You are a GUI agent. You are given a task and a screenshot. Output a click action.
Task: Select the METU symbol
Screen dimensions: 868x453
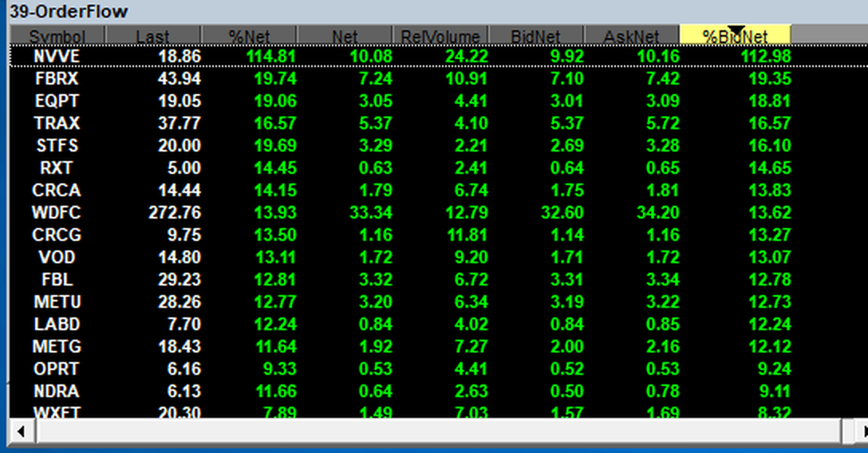pos(57,302)
